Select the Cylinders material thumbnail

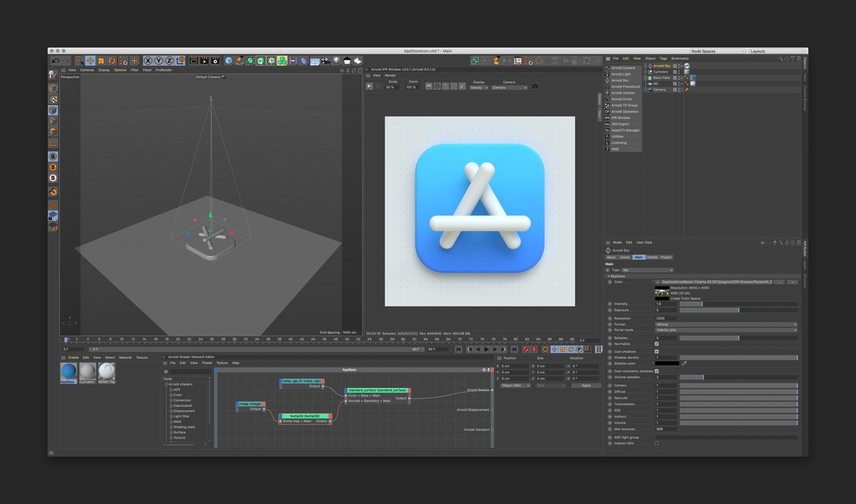(87, 373)
